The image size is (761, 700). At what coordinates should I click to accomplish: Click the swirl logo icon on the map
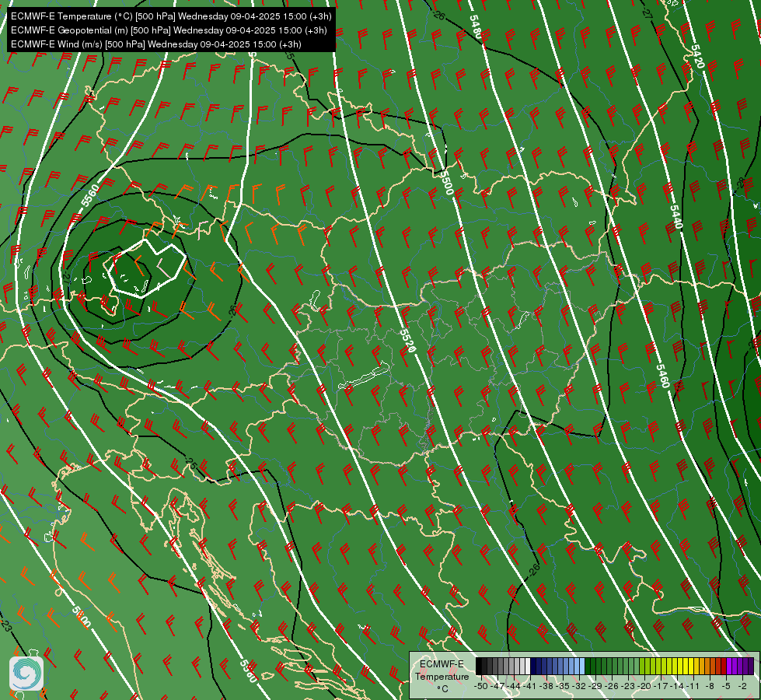click(x=26, y=674)
